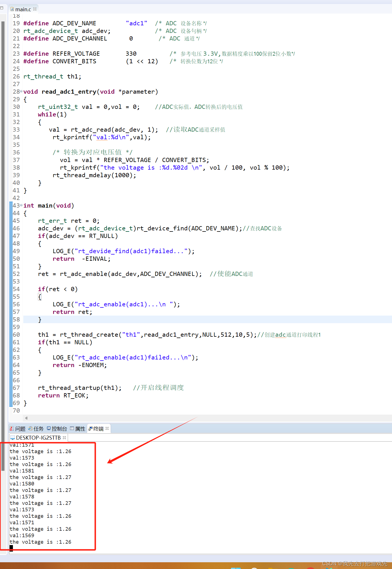This screenshot has width=392, height=569.
Task: Click the terminal cursor block at the prompt
Action: point(11,548)
